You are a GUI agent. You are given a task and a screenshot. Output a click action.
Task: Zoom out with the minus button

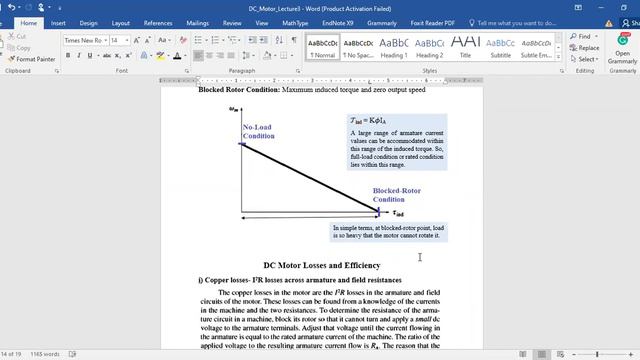574,354
